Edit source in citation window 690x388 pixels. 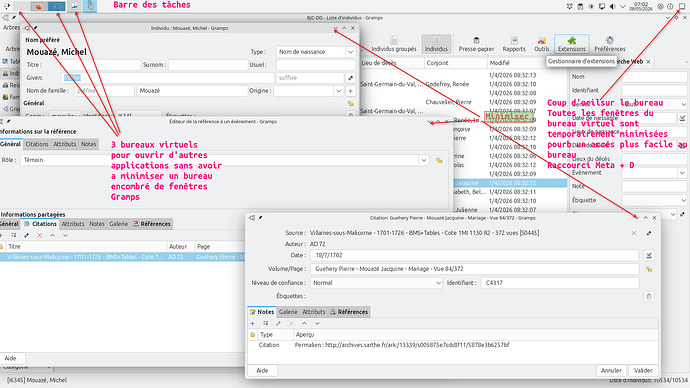point(649,233)
